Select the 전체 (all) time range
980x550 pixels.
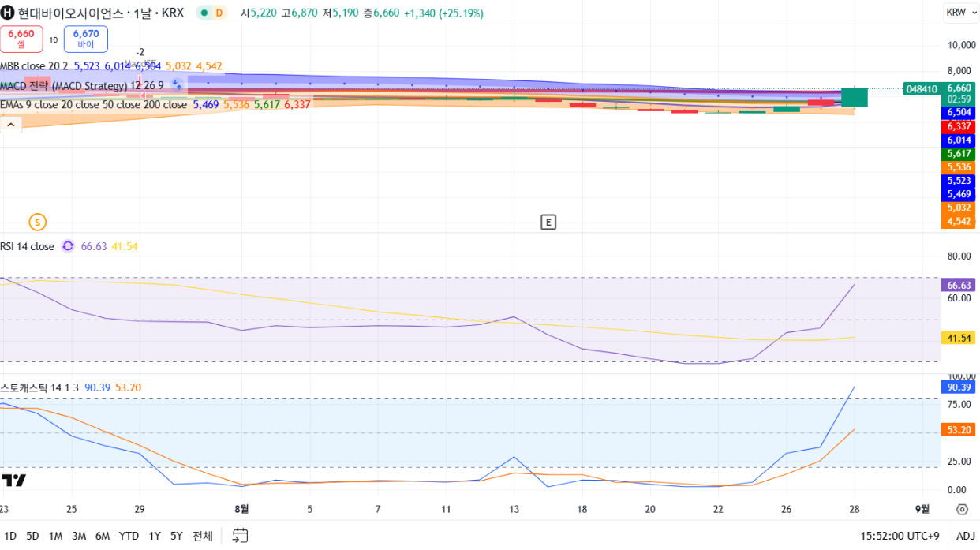(x=203, y=536)
